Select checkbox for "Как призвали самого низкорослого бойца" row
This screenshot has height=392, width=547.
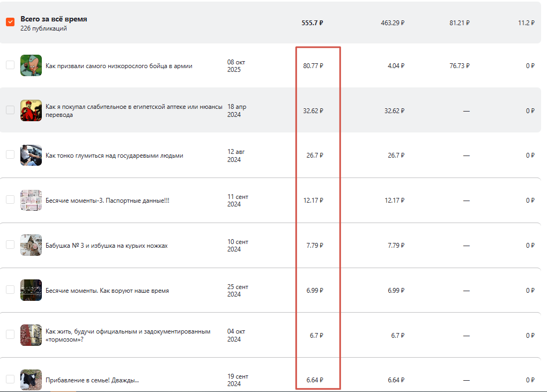[10, 65]
